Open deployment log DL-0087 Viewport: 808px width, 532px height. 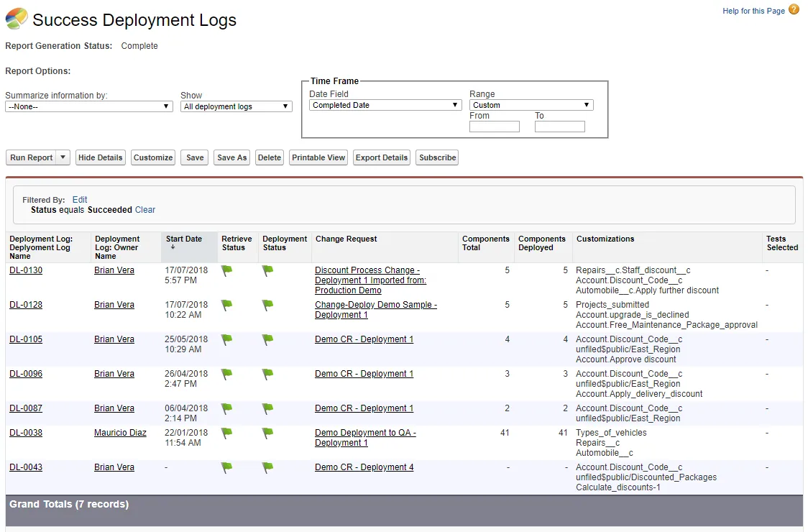coord(26,408)
